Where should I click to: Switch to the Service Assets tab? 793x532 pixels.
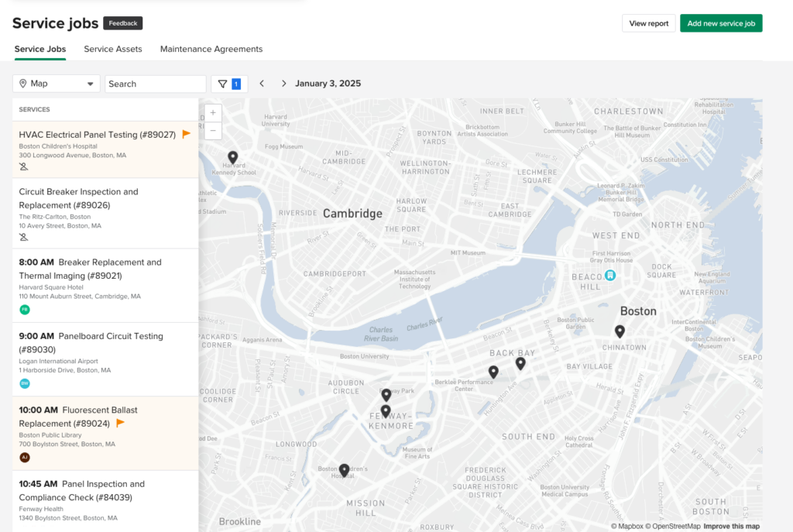(x=113, y=49)
